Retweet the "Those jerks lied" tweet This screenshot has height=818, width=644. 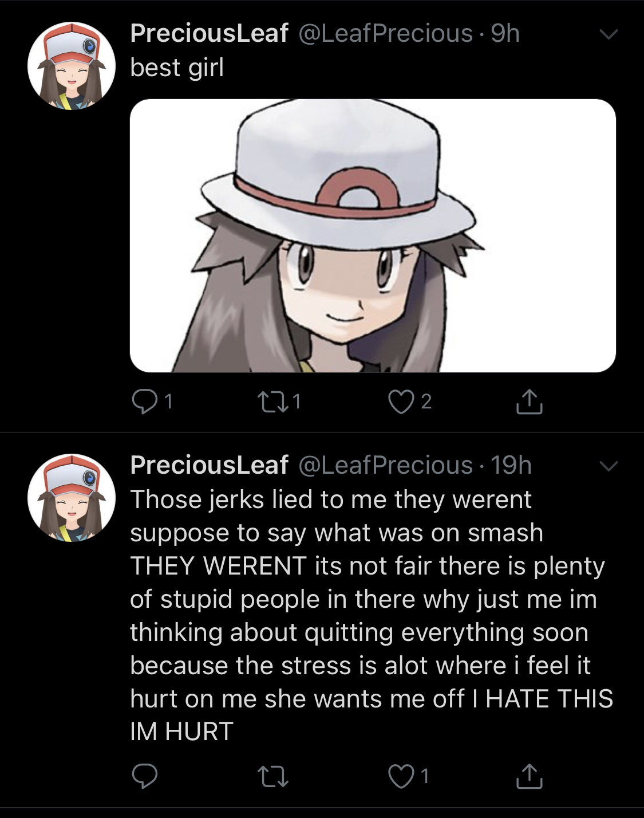pyautogui.click(x=272, y=777)
